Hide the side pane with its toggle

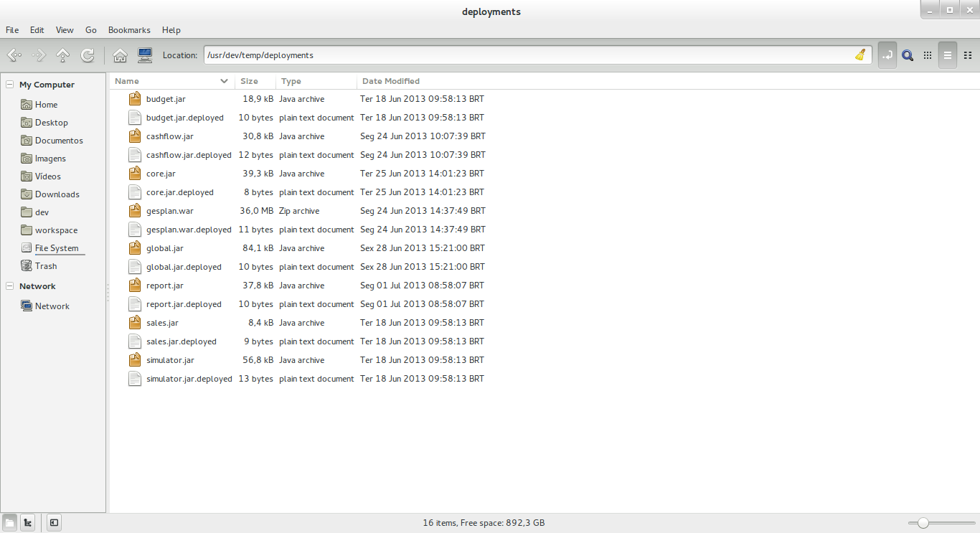pos(54,522)
